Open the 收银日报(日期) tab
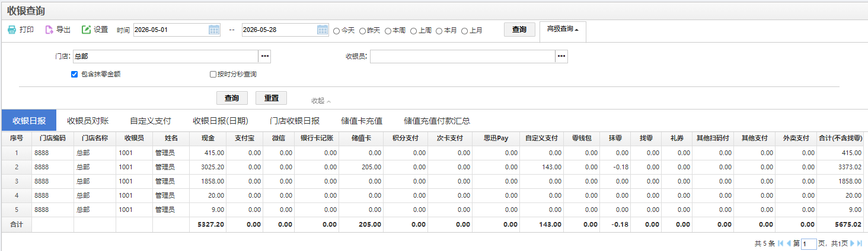 pyautogui.click(x=220, y=121)
